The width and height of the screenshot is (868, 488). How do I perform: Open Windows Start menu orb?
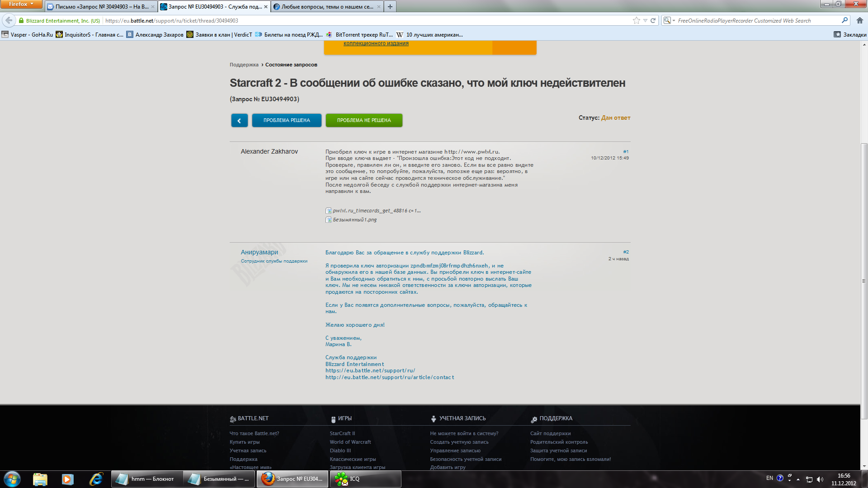click(12, 479)
